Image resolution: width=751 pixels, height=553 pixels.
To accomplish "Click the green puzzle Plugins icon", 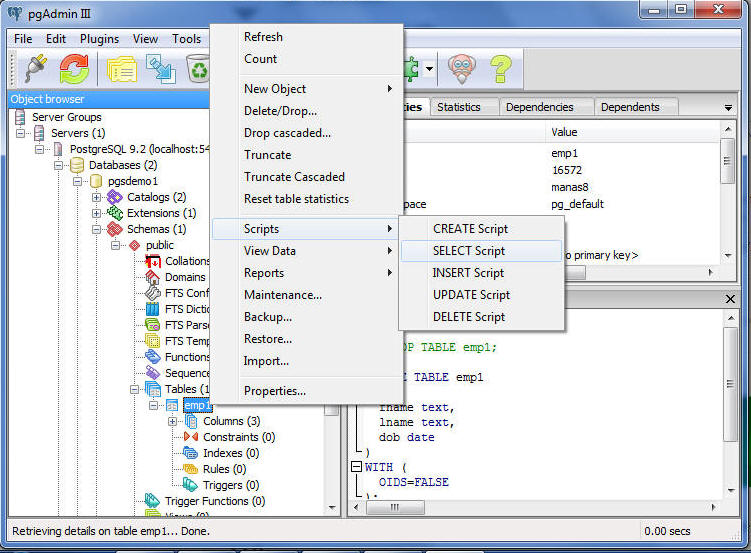I will coord(411,68).
